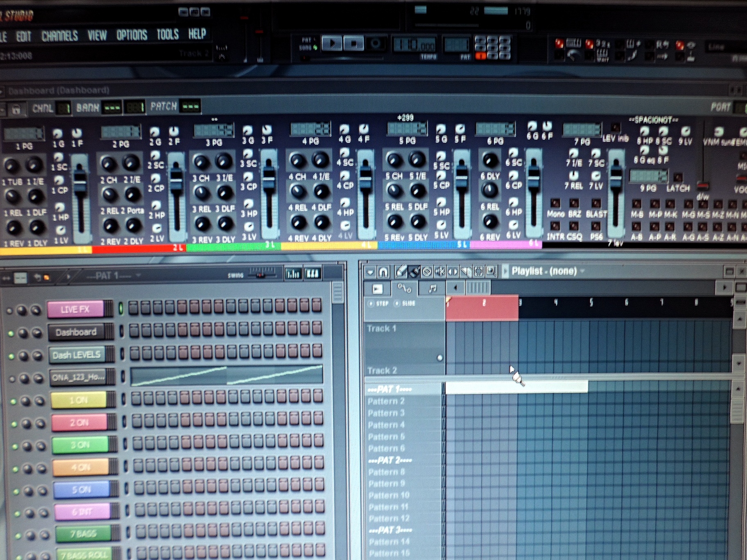Click the Play button in the transport bar
Screen dimensions: 747x560
pyautogui.click(x=331, y=43)
